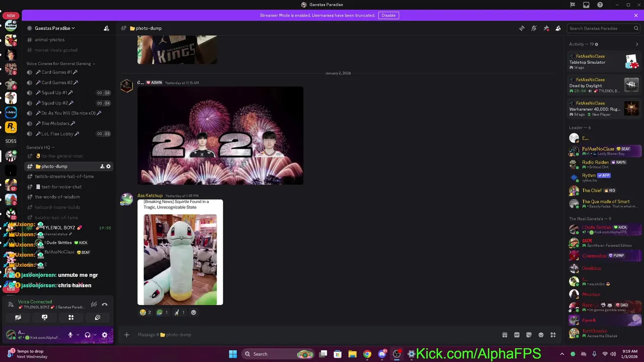Open the soundboard icon

(98, 317)
